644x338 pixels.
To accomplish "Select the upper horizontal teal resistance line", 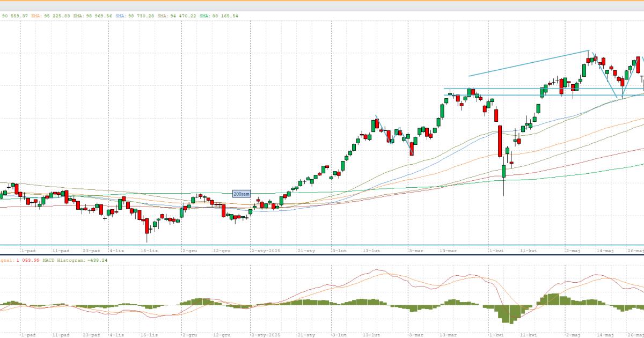I will point(537,89).
